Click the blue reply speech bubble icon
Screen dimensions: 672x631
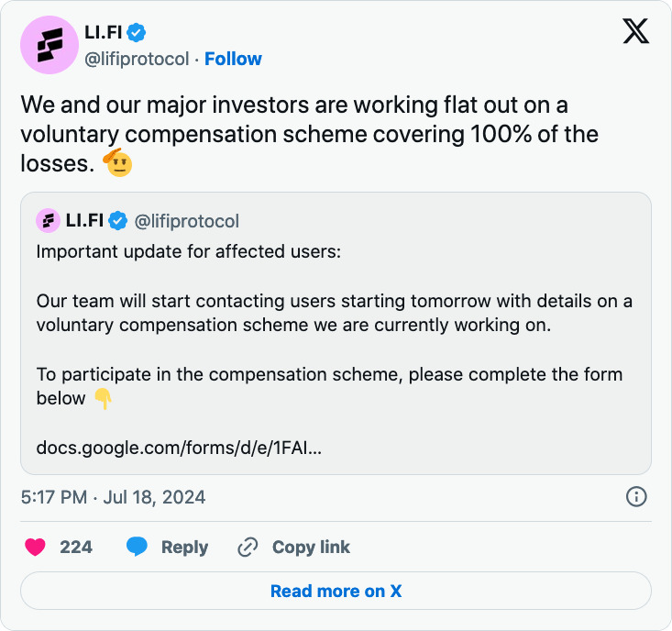(137, 547)
